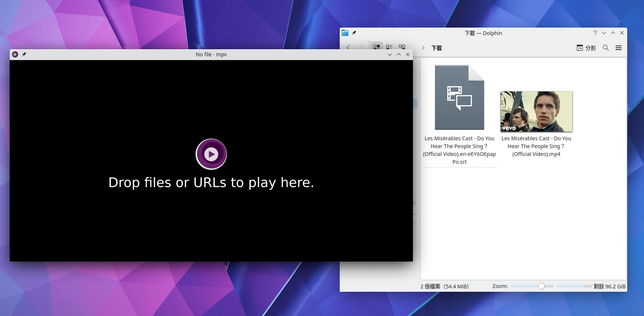Toggle pin on the Dolphin window
The height and width of the screenshot is (316, 644).
pos(354,33)
